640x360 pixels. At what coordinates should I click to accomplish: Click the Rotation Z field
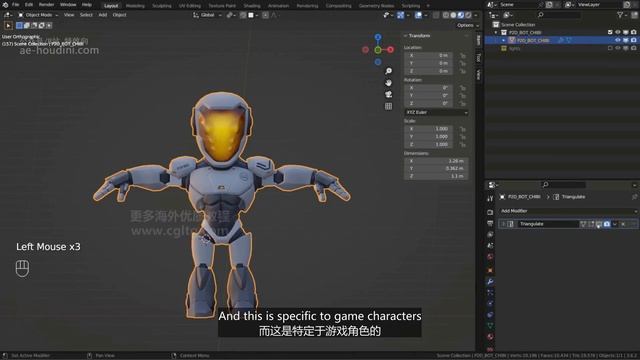click(428, 103)
